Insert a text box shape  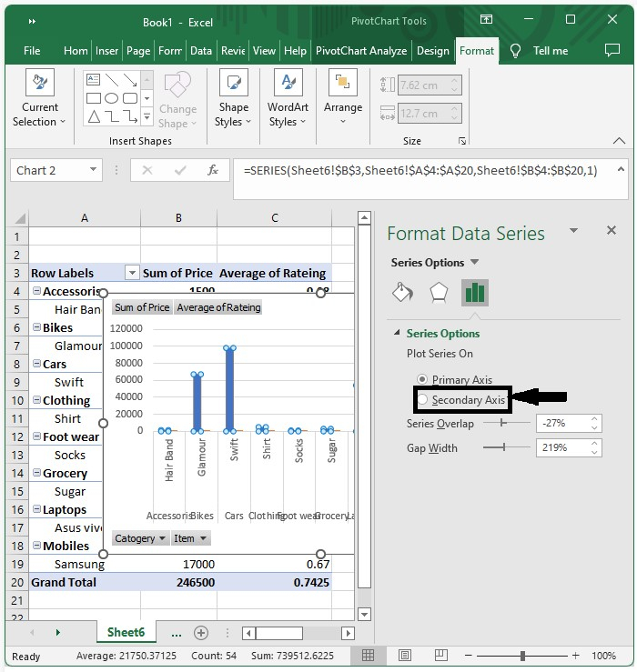tap(93, 79)
